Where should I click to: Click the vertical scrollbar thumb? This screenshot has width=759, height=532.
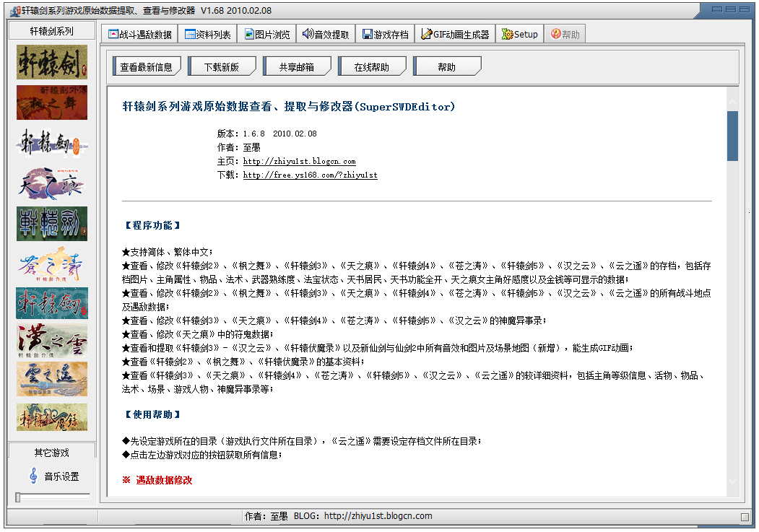(732, 136)
